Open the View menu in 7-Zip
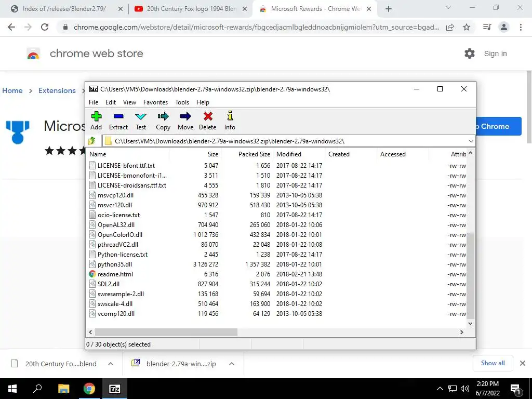 click(x=129, y=102)
